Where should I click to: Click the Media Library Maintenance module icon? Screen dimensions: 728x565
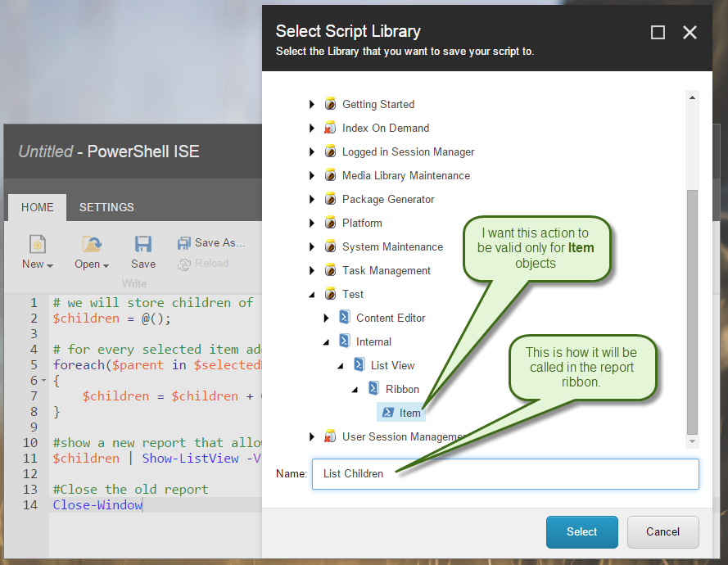click(330, 176)
